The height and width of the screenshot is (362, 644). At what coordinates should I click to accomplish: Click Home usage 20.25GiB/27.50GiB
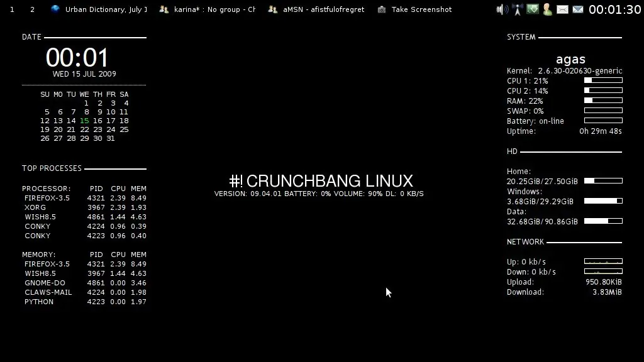click(x=542, y=182)
